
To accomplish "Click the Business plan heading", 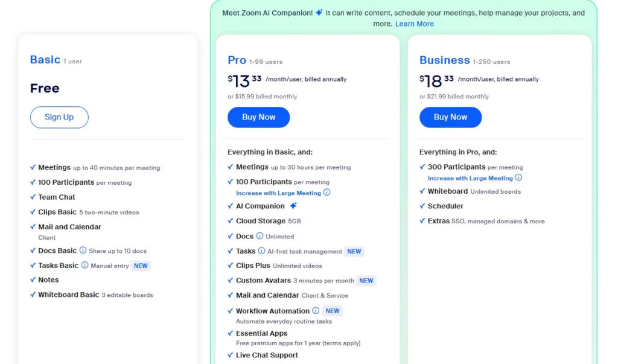I will (x=445, y=60).
